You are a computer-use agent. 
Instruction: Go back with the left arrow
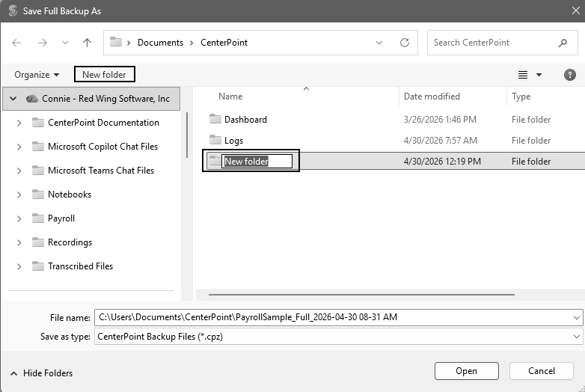tap(16, 43)
